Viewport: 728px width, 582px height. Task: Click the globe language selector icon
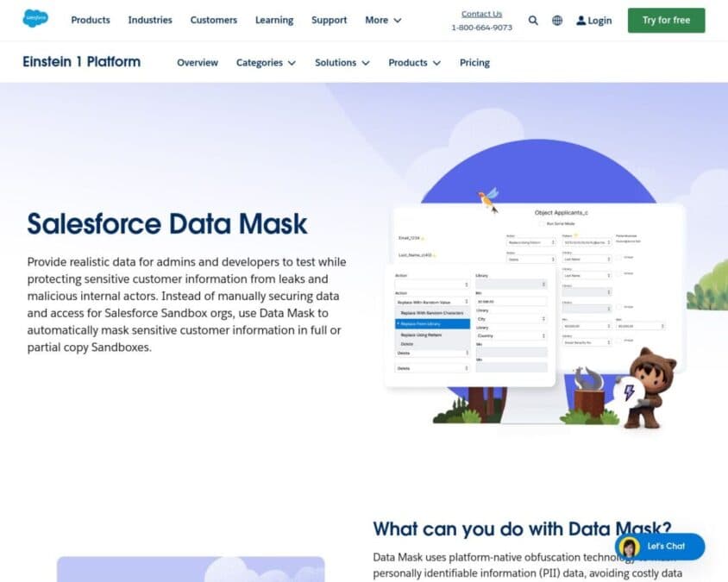(557, 21)
